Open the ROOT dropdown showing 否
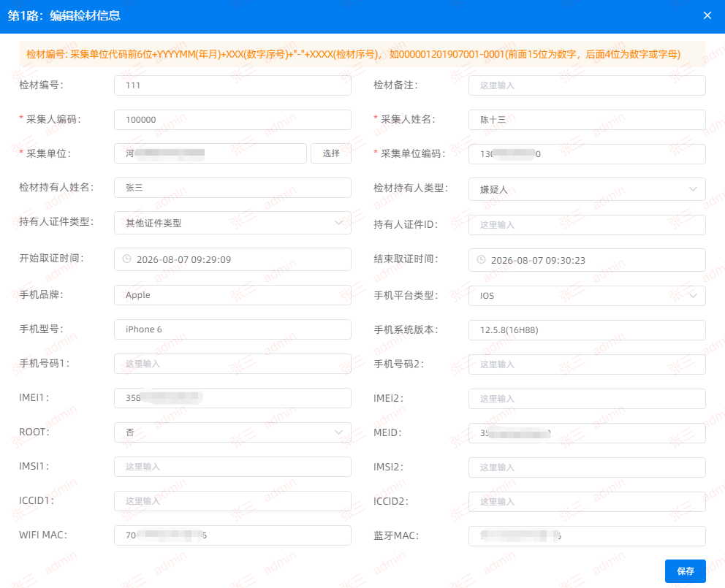This screenshot has width=725, height=588. 232,432
